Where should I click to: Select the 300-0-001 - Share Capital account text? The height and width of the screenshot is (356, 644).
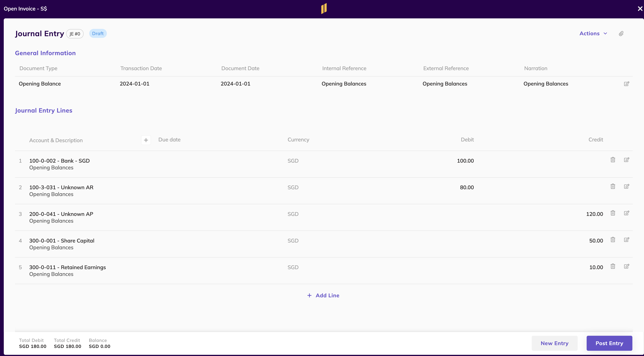tap(62, 241)
